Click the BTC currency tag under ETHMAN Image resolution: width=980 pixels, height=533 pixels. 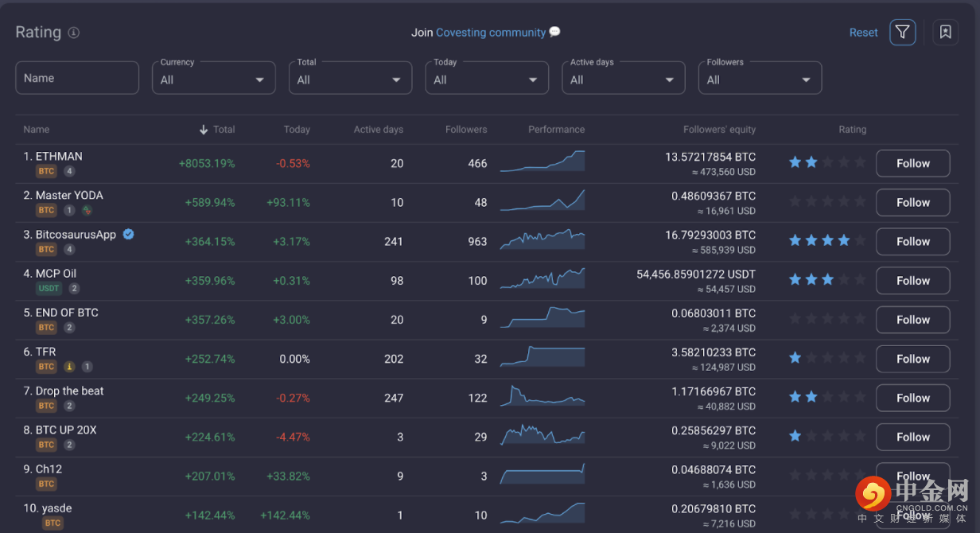pyautogui.click(x=46, y=171)
